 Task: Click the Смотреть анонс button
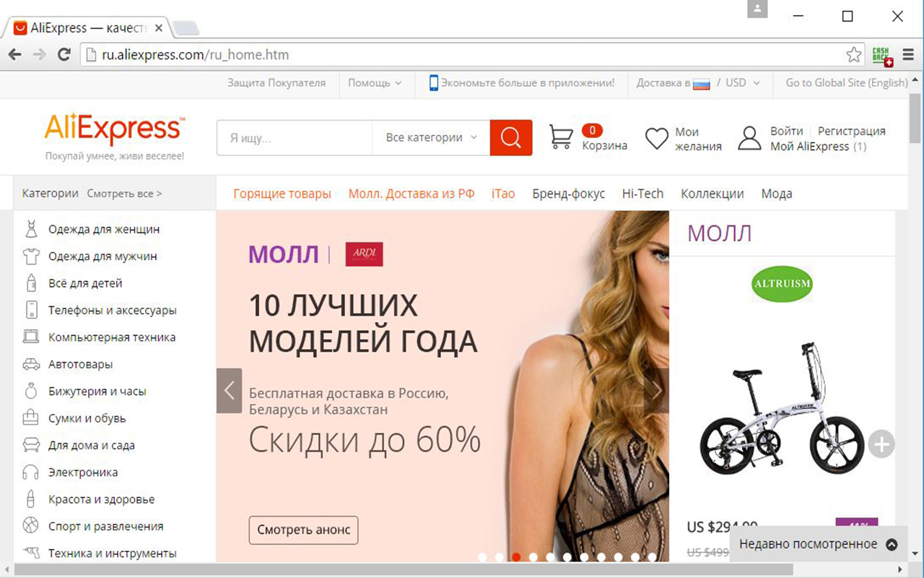304,530
